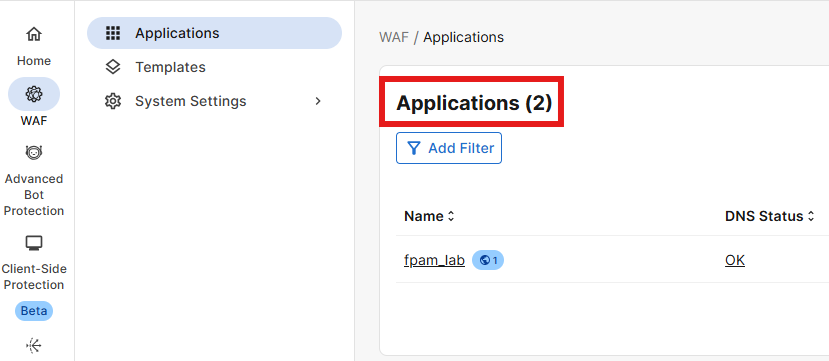Select Applications in the sidebar menu

point(214,33)
